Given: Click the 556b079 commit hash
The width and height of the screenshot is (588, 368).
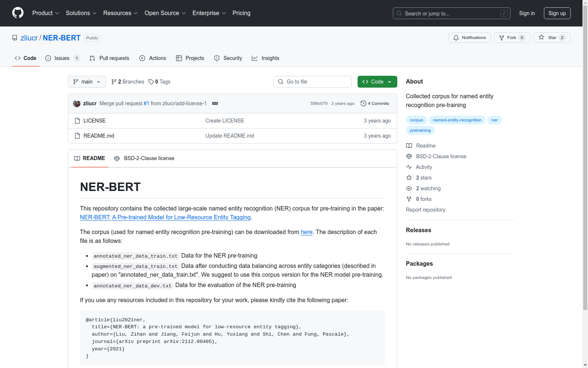Looking at the screenshot, I should click(x=319, y=103).
